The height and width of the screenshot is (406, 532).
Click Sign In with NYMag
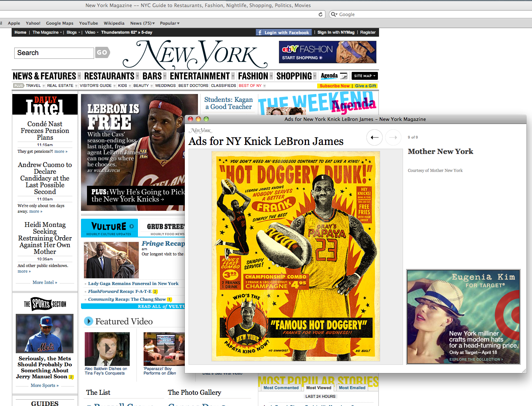click(x=336, y=32)
